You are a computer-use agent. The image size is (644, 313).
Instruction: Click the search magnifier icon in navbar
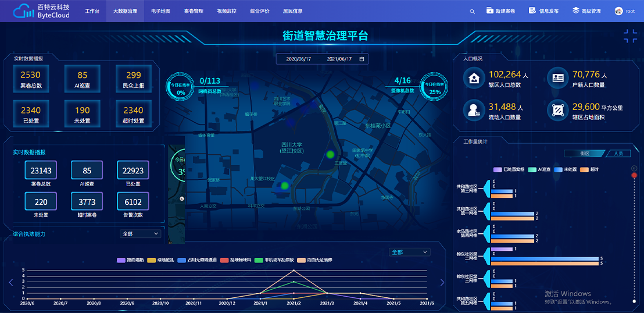coord(473,11)
